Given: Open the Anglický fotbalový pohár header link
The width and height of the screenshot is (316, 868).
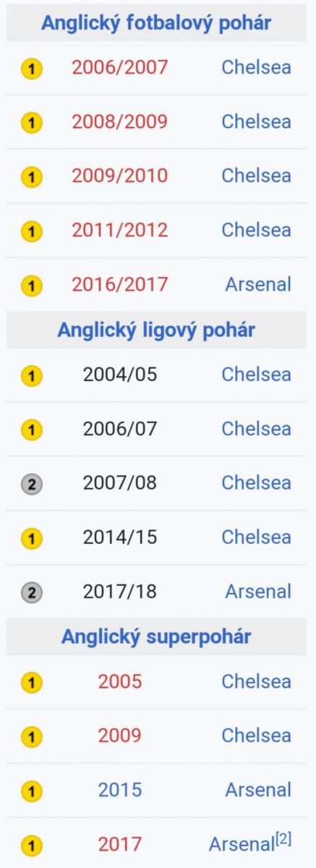Looking at the screenshot, I should tap(156, 22).
